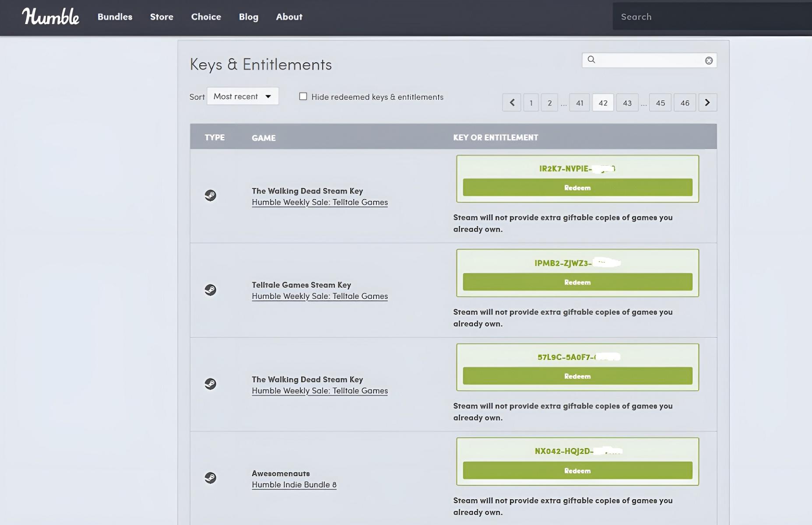Image resolution: width=812 pixels, height=525 pixels.
Task: Redeem the Awesomenauts key
Action: pyautogui.click(x=577, y=471)
